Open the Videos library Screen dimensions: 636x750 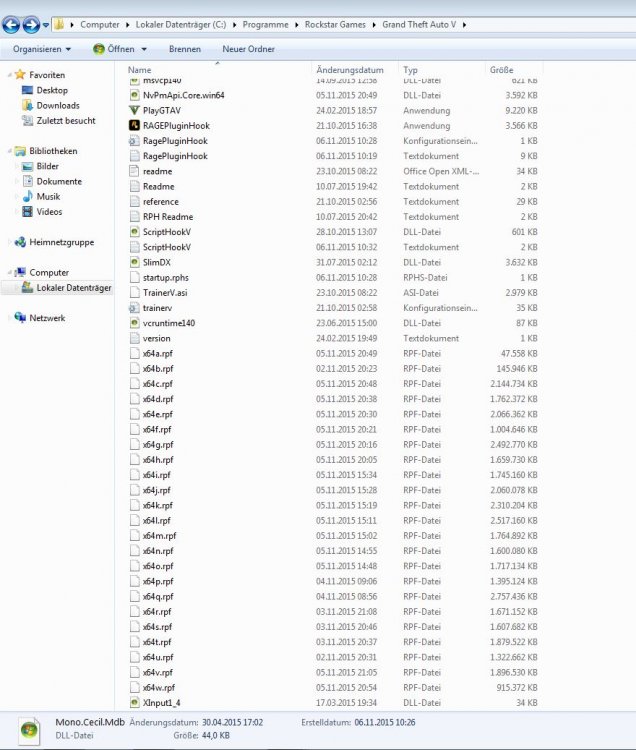coord(49,211)
